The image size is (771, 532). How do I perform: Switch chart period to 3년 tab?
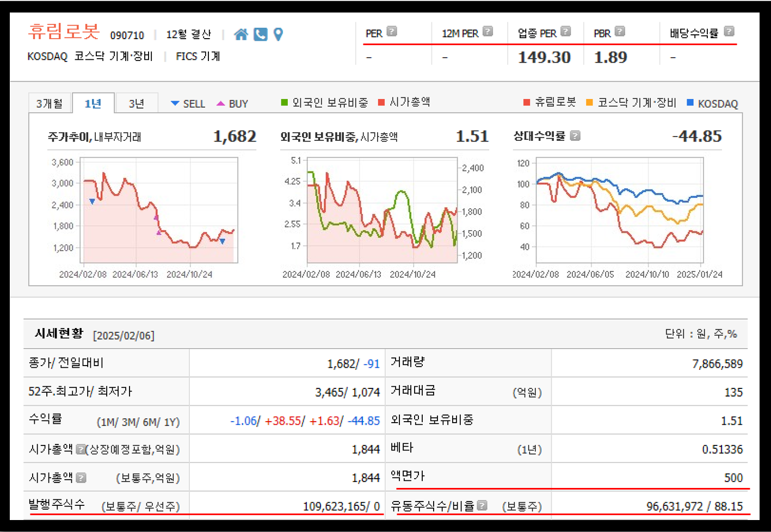[137, 103]
